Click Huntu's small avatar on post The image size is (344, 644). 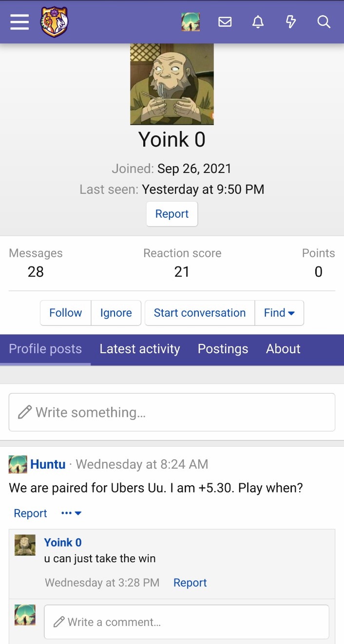tap(18, 464)
